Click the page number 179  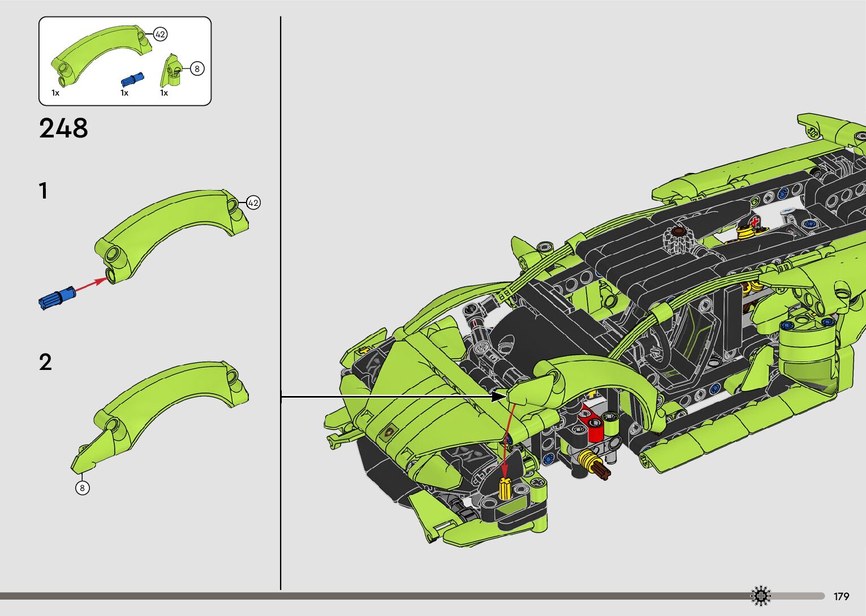point(841,596)
